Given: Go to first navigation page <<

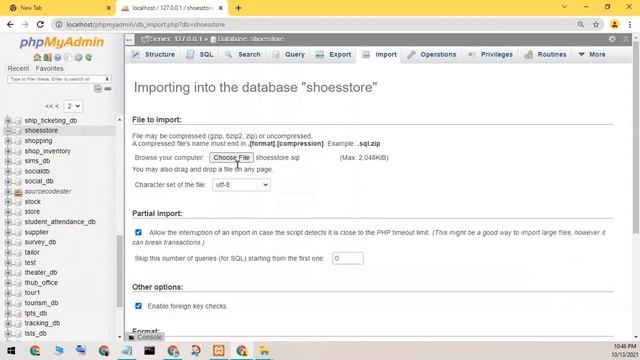Looking at the screenshot, I should click(49, 106).
